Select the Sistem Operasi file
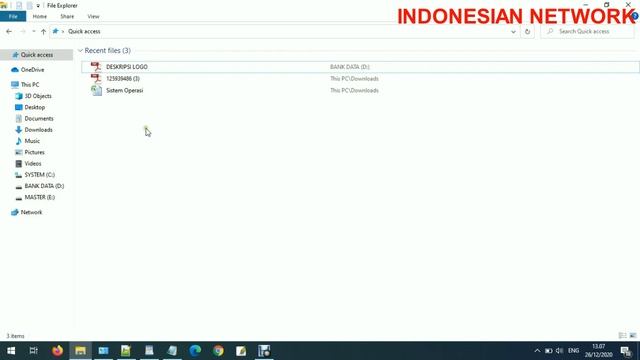Screen dimensions: 640x360 click(360, 90)
